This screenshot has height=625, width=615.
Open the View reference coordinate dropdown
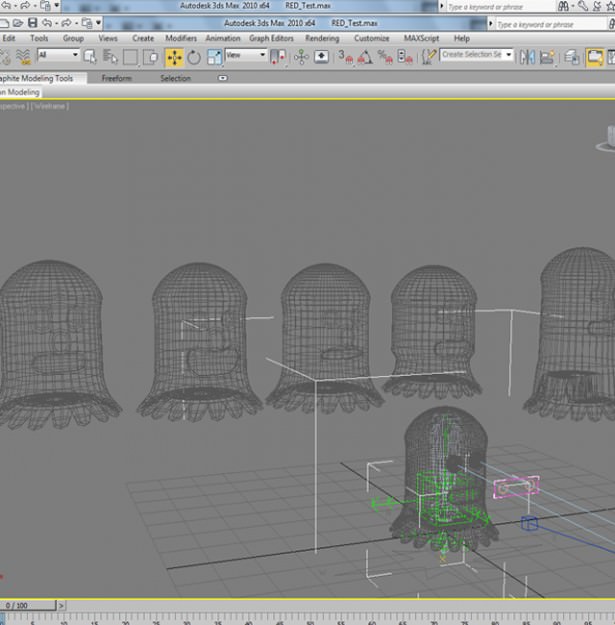pos(246,55)
